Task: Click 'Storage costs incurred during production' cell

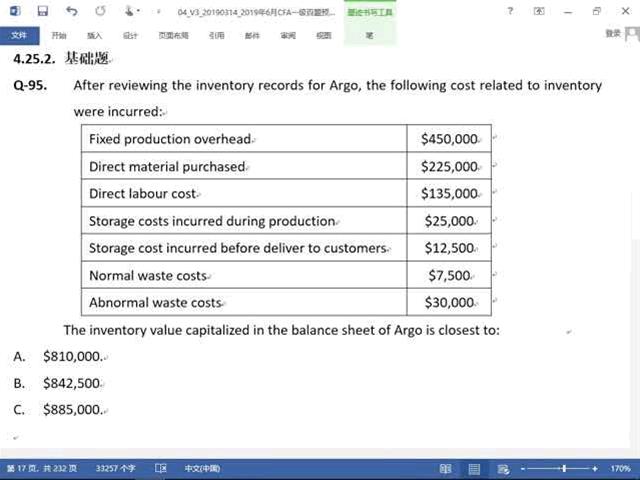Action: point(244,220)
